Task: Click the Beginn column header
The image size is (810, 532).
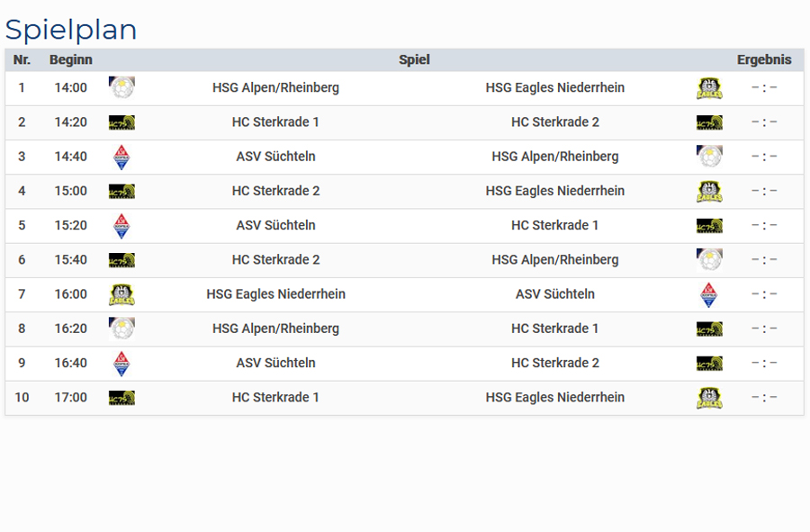Action: click(71, 60)
